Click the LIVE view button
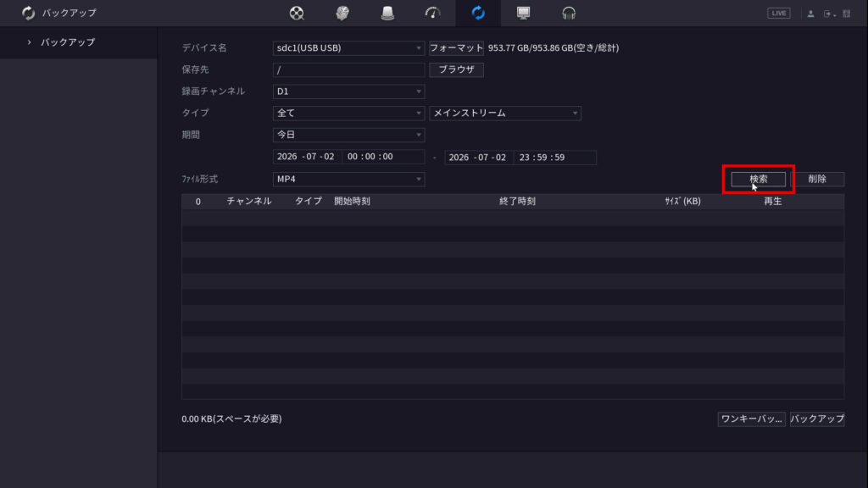 pyautogui.click(x=778, y=14)
